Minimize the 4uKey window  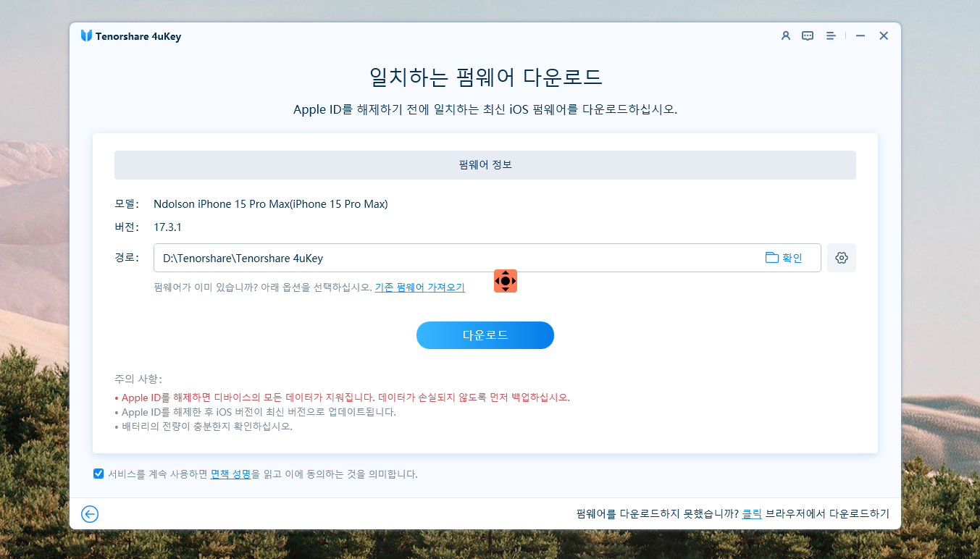(x=860, y=35)
